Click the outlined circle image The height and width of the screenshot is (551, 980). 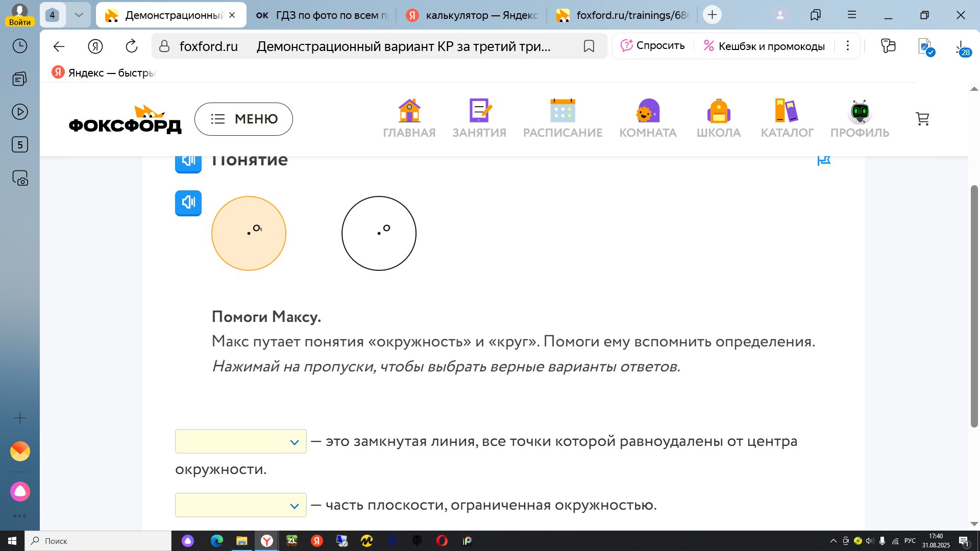tap(379, 233)
